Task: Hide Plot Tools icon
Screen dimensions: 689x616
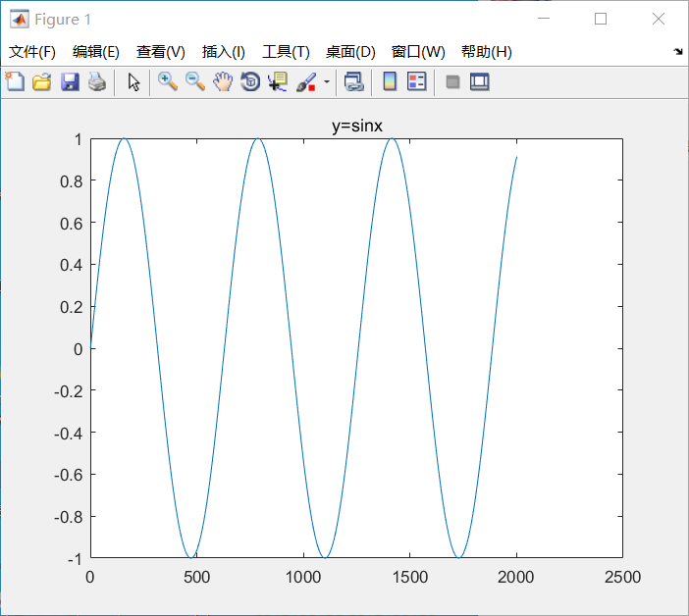Action: [x=452, y=81]
